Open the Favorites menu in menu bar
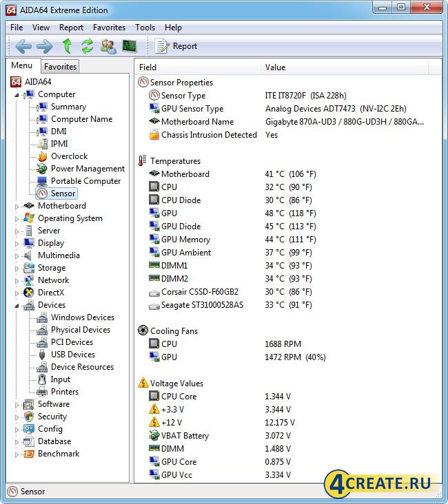The image size is (448, 504). point(109,28)
